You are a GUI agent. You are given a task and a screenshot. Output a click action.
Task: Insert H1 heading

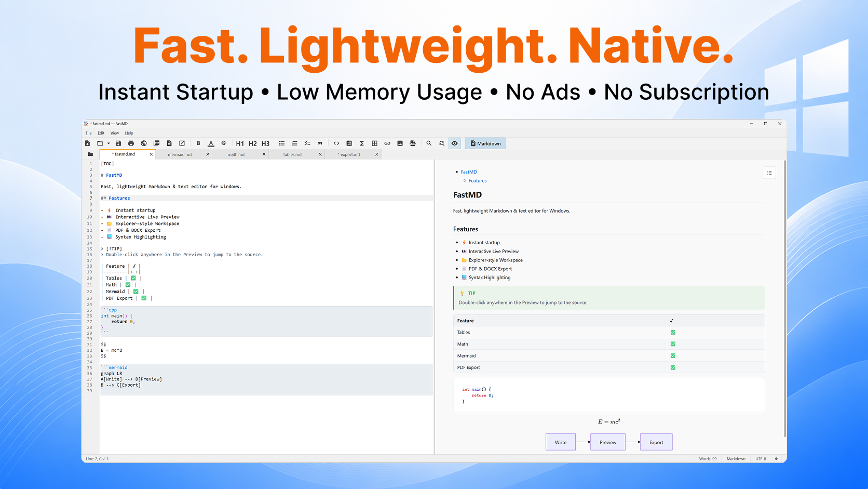[x=240, y=143]
